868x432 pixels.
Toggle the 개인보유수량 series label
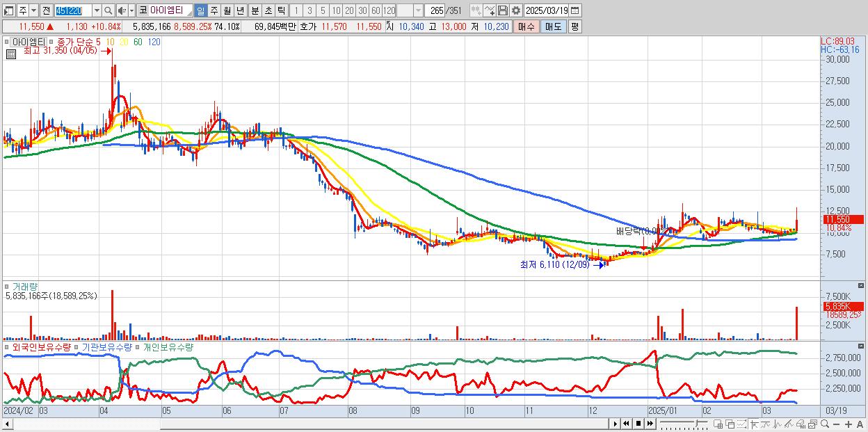click(x=167, y=346)
